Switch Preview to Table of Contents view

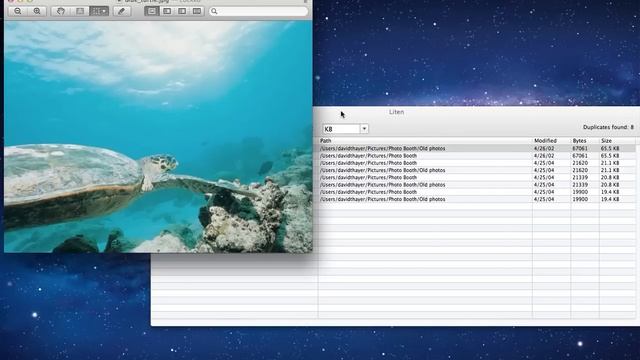click(182, 11)
